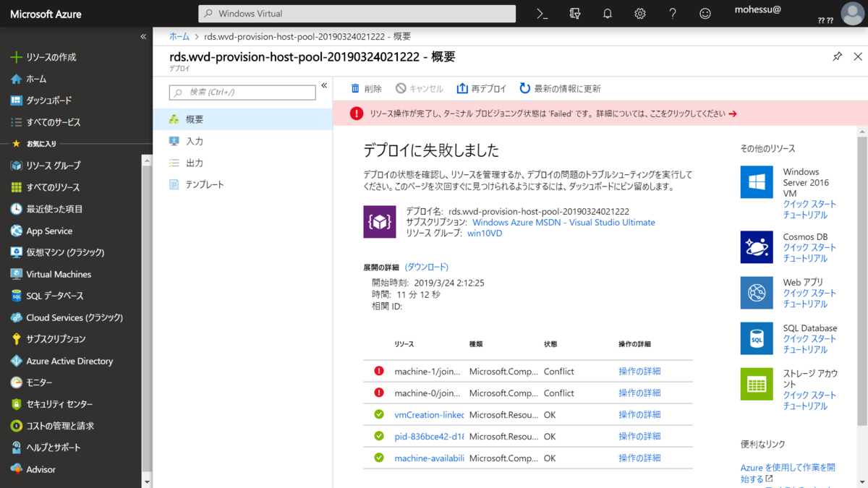Click the 検索 (Ctrl+/) menu filter box
The image size is (868, 488).
pos(242,93)
